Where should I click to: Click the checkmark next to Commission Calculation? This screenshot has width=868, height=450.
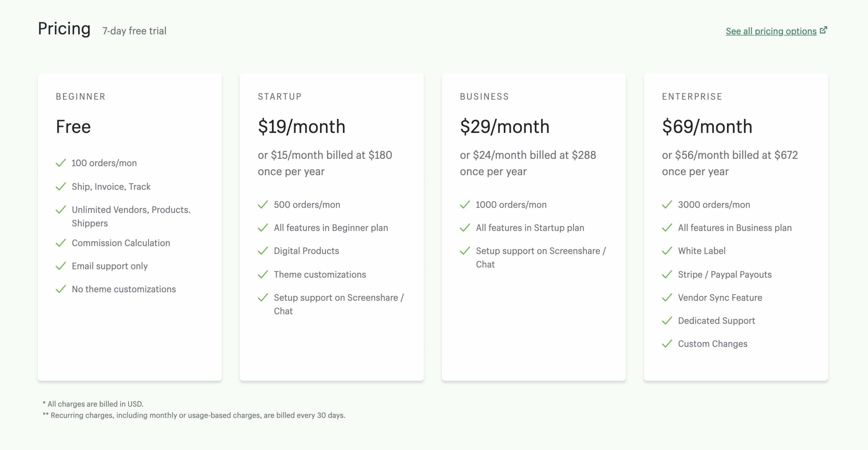[x=61, y=243]
